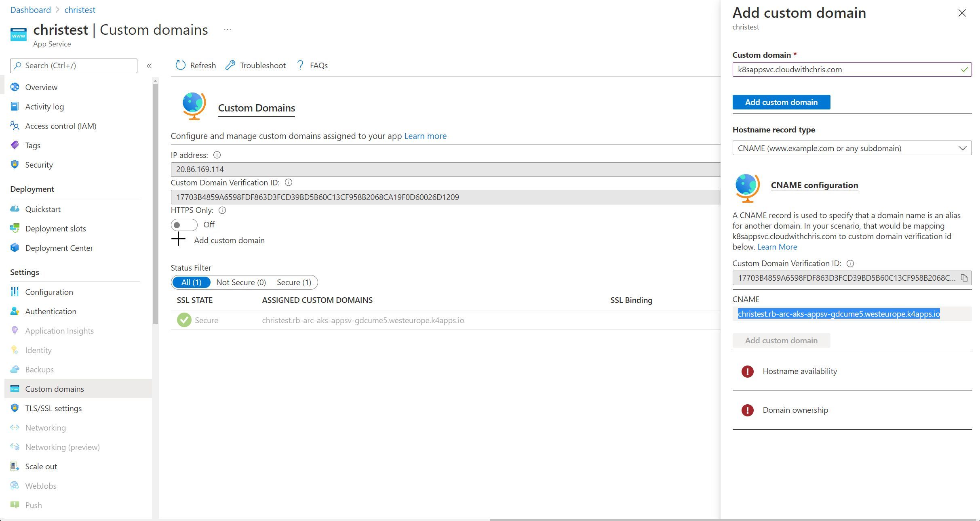Click the Troubleshoot wrench icon

(x=230, y=65)
